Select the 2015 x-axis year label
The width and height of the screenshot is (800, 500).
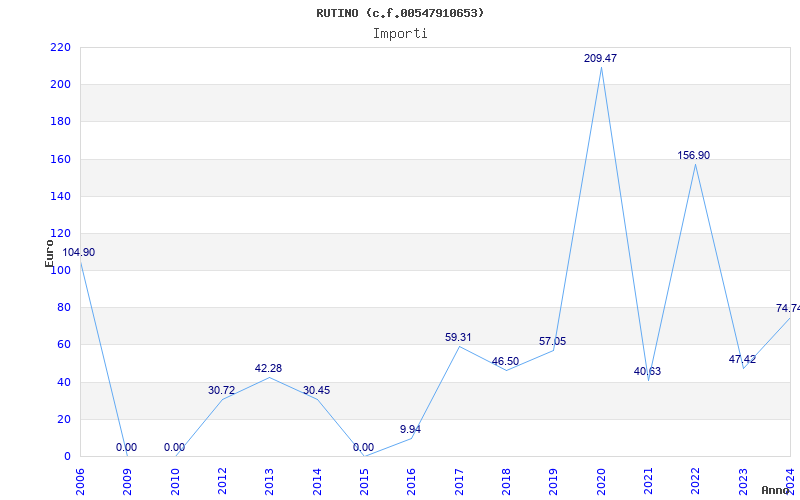coord(365,482)
